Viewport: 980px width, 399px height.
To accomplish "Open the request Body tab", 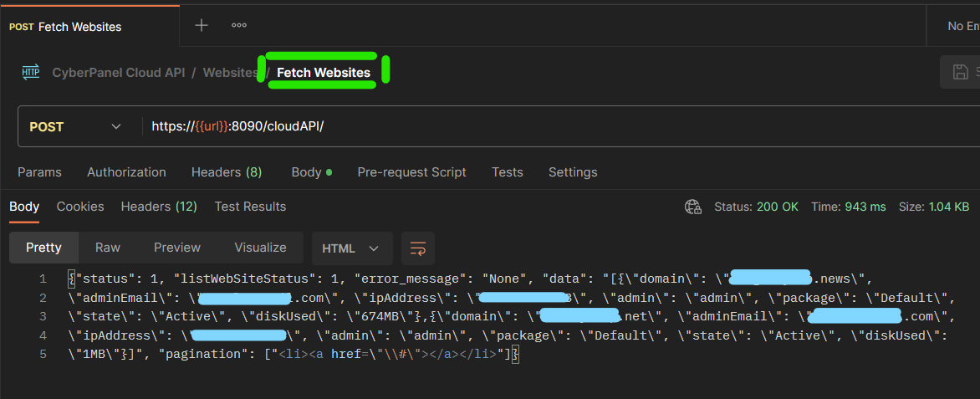I will (311, 172).
